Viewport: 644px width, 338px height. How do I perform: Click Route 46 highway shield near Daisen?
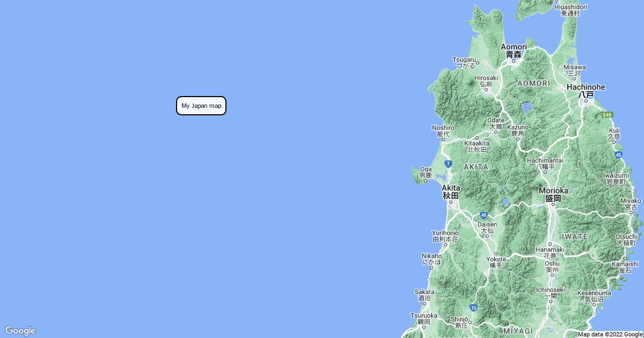click(x=484, y=215)
